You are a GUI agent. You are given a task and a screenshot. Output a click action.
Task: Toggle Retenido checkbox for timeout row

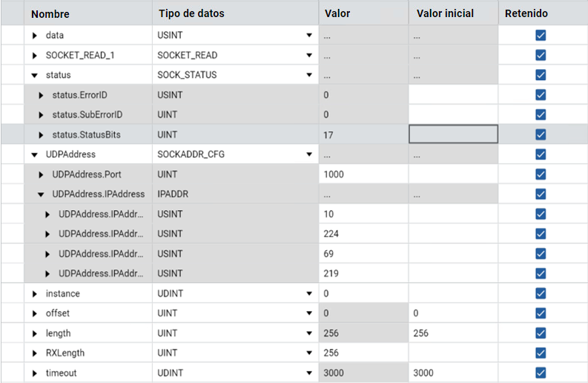click(541, 373)
